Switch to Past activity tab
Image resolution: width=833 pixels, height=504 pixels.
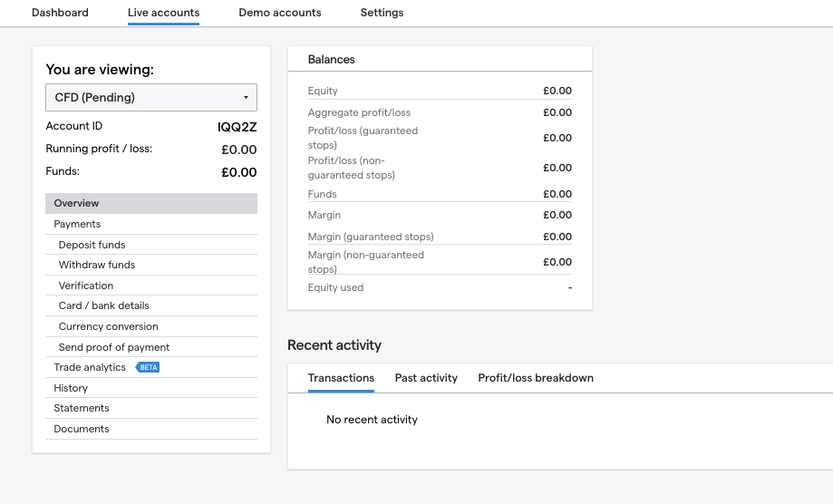click(426, 378)
